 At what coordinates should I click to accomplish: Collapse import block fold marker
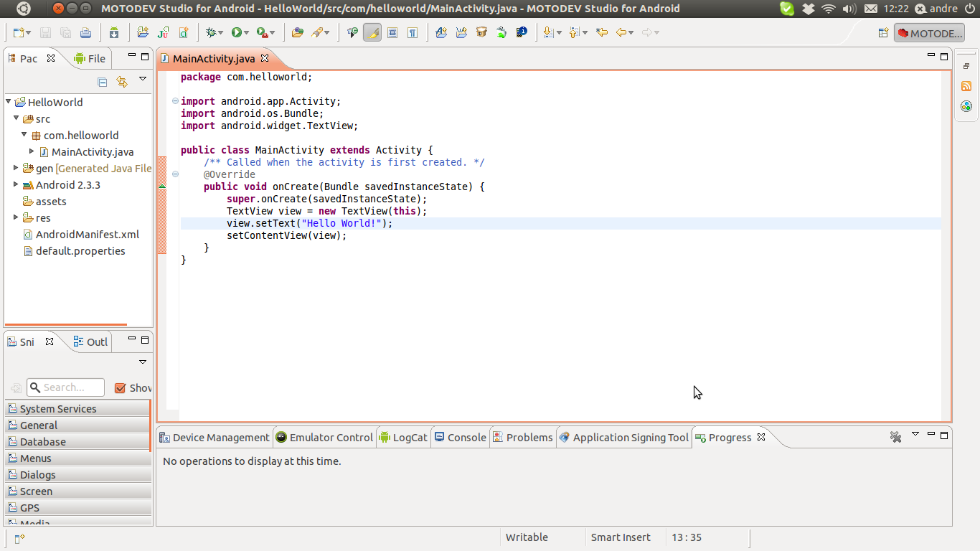pos(175,101)
